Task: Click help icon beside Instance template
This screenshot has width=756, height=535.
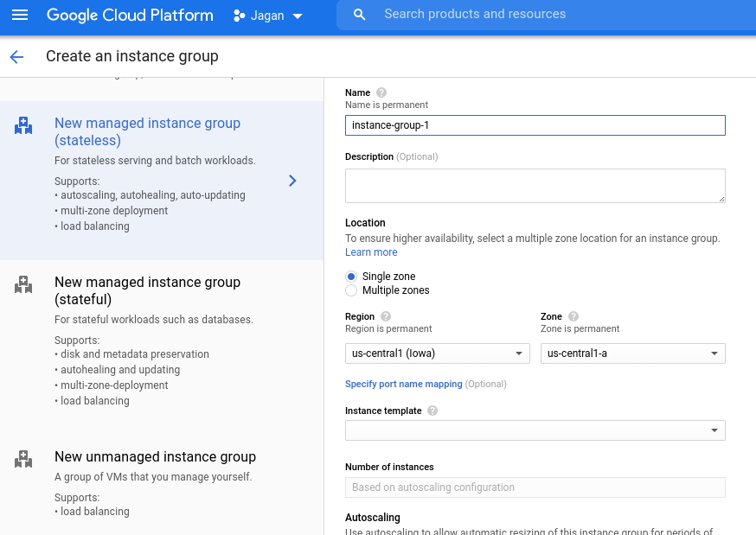Action: click(x=432, y=411)
